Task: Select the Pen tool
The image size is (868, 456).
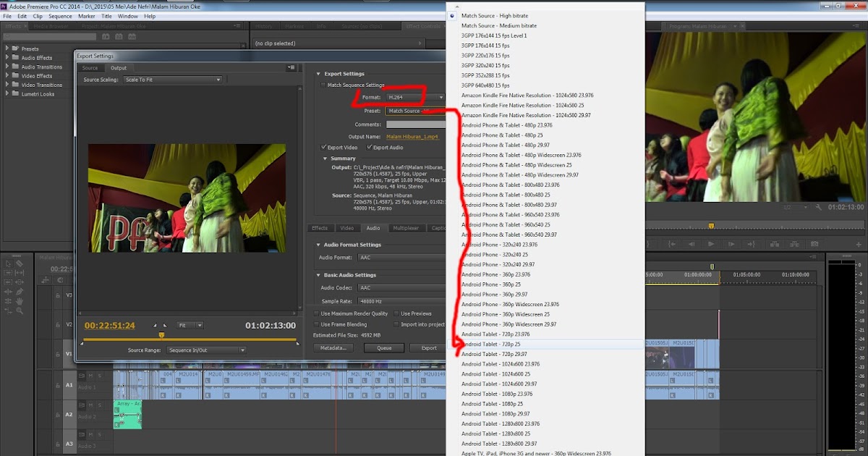Action: coord(20,292)
